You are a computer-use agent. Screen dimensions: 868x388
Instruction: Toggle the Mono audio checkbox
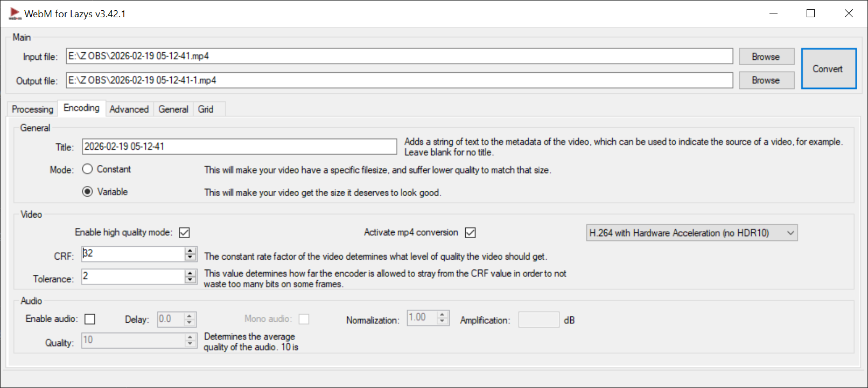[304, 320]
